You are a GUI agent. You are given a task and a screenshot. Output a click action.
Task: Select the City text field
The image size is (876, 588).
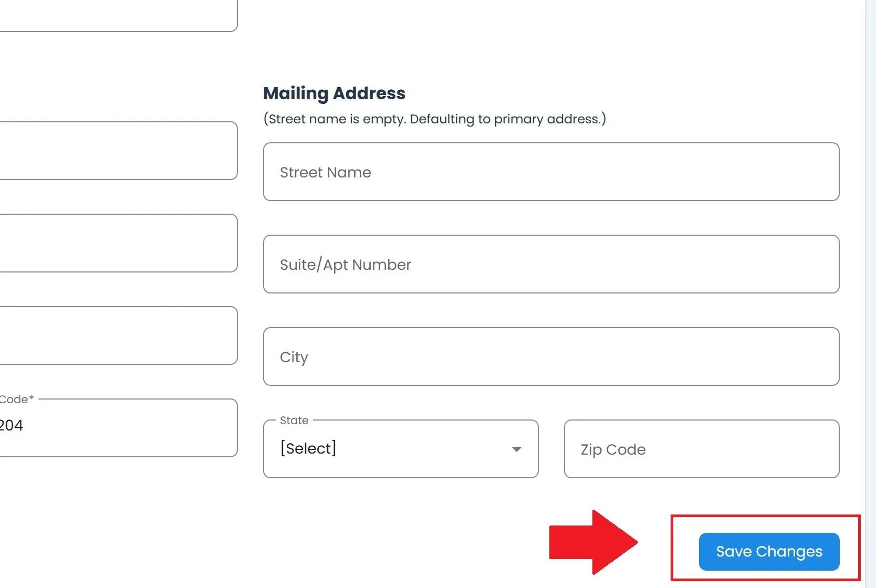click(551, 356)
